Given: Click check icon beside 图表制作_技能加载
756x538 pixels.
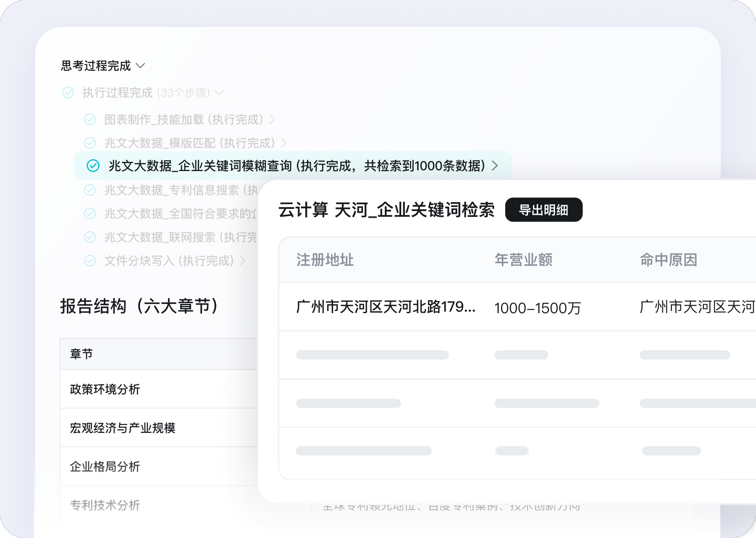Looking at the screenshot, I should (90, 120).
